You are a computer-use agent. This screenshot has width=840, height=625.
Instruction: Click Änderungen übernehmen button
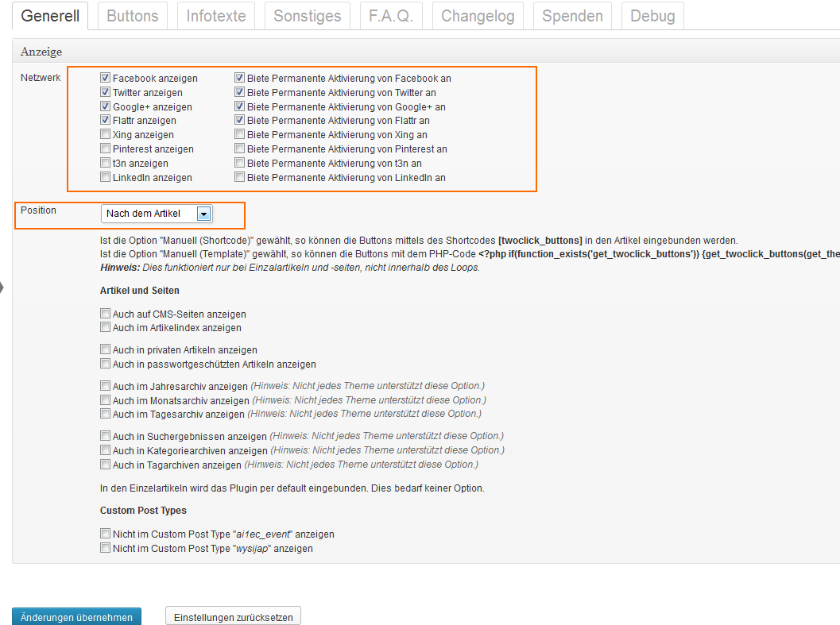tap(77, 617)
